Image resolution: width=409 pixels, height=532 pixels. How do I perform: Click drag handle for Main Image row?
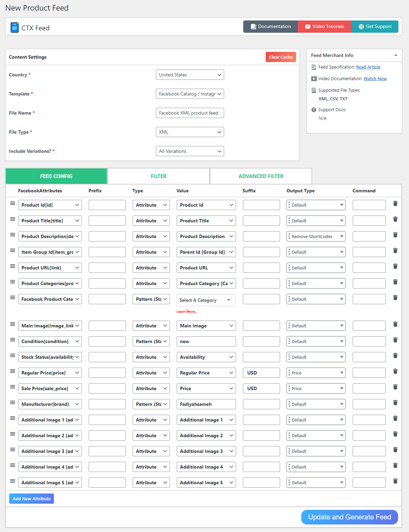click(13, 324)
